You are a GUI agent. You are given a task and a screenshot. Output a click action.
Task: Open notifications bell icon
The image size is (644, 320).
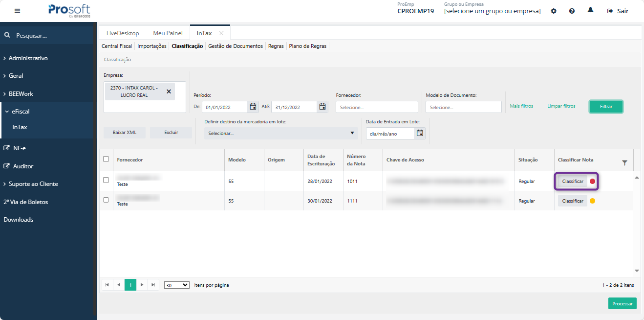(591, 10)
